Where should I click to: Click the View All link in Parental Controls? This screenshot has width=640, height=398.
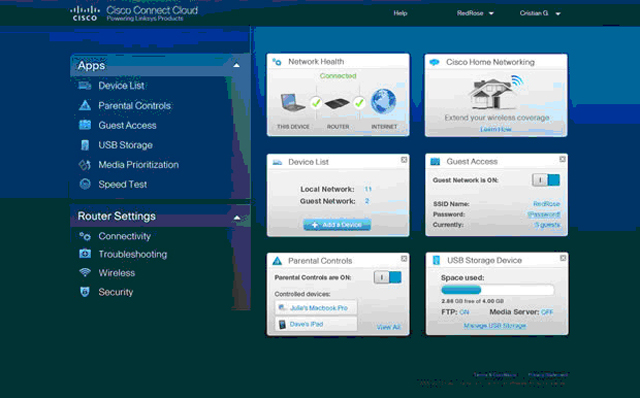pos(388,327)
